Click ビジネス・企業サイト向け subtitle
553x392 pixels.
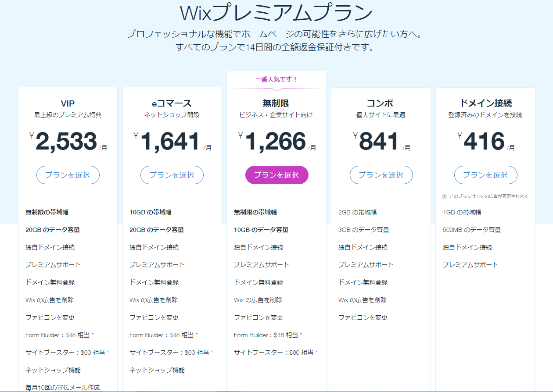(276, 115)
